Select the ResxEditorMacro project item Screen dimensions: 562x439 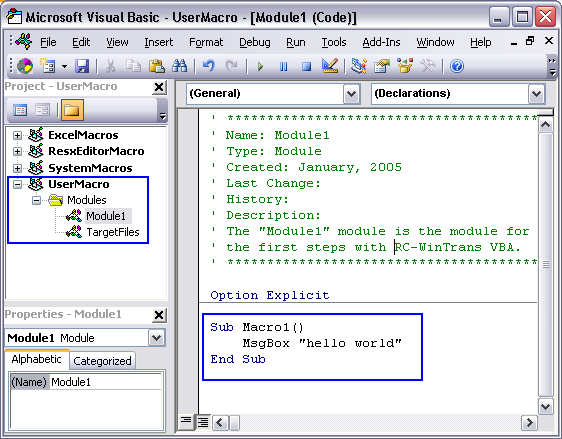point(96,151)
